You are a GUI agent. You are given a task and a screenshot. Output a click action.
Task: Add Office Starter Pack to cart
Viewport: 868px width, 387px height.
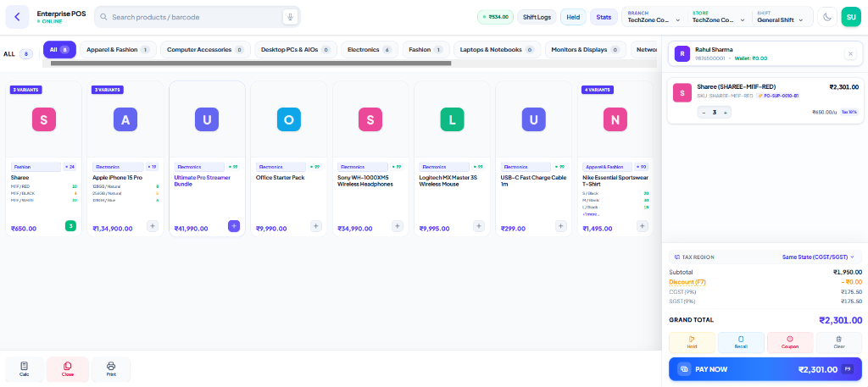315,225
